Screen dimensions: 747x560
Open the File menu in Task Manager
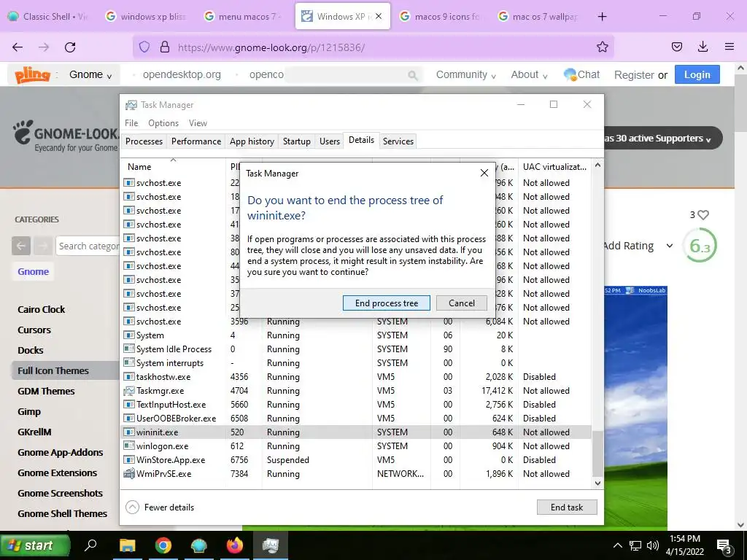coord(131,122)
